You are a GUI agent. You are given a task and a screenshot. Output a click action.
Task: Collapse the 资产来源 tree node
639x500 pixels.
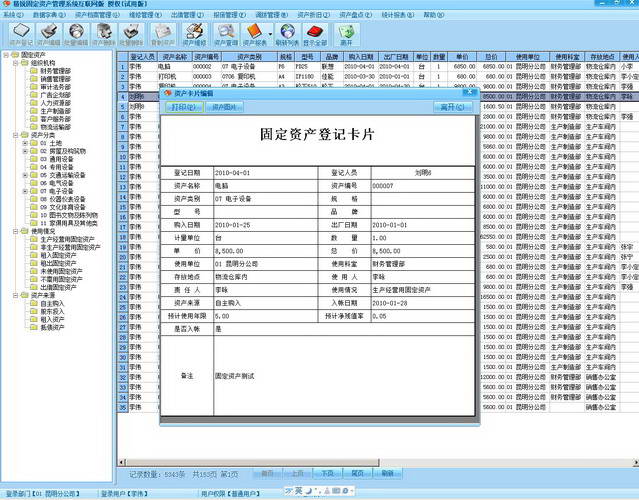pos(15,295)
